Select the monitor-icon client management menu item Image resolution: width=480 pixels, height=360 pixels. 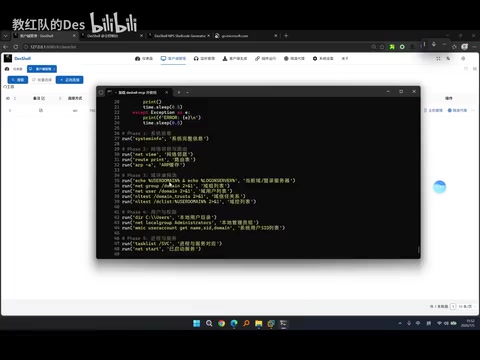[x=173, y=58]
